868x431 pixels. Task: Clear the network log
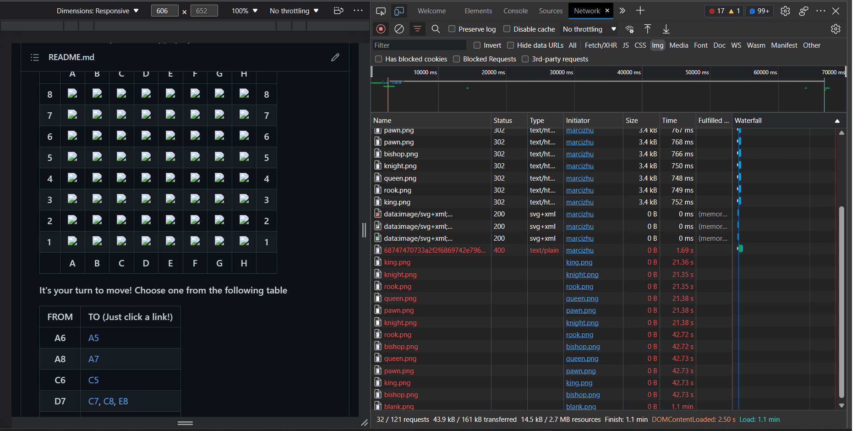[x=399, y=29]
